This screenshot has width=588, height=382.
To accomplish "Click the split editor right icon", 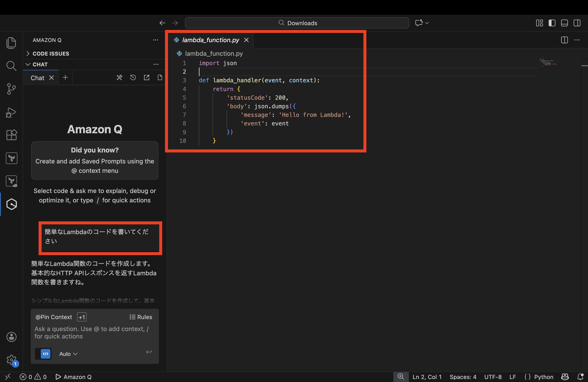I will click(564, 40).
